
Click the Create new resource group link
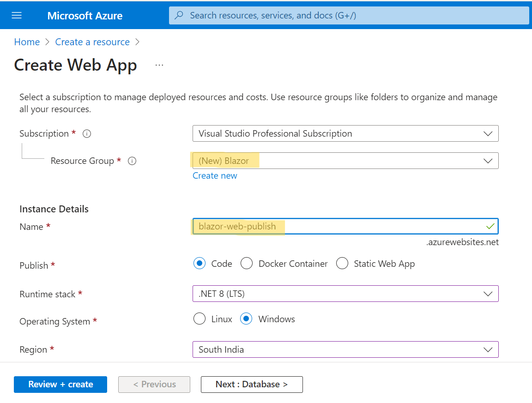point(215,176)
